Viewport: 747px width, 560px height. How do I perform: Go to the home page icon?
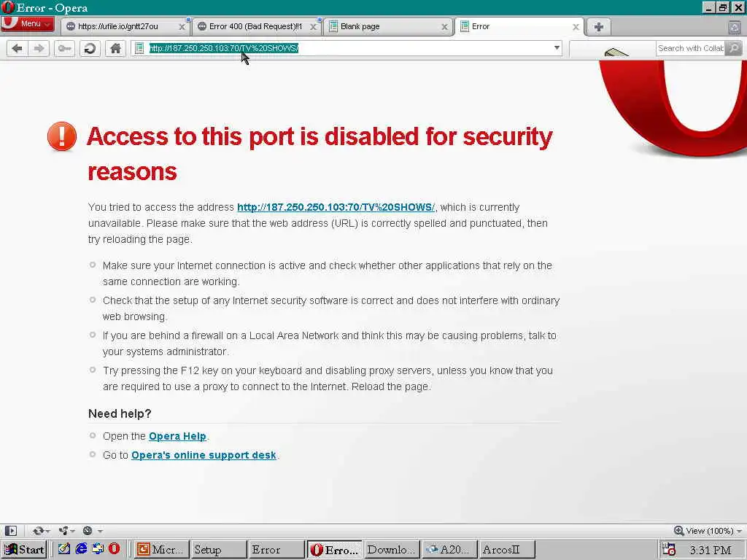(x=115, y=48)
